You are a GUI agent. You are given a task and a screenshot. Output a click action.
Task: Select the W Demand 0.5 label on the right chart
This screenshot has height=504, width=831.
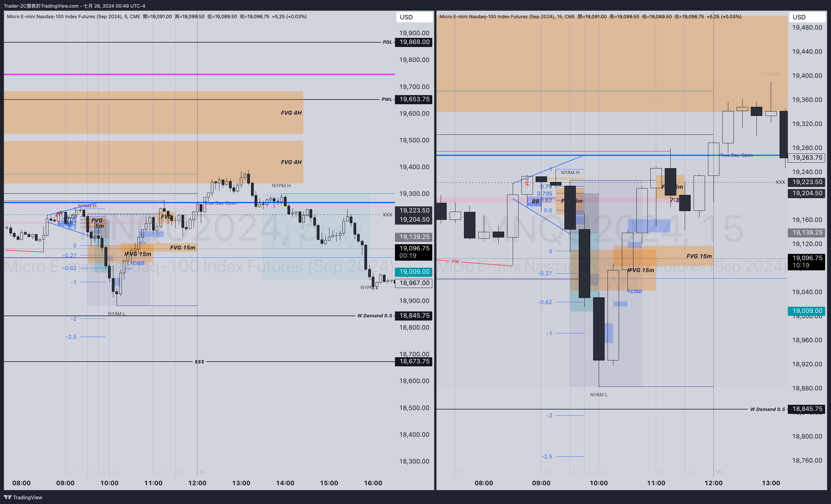(x=767, y=409)
